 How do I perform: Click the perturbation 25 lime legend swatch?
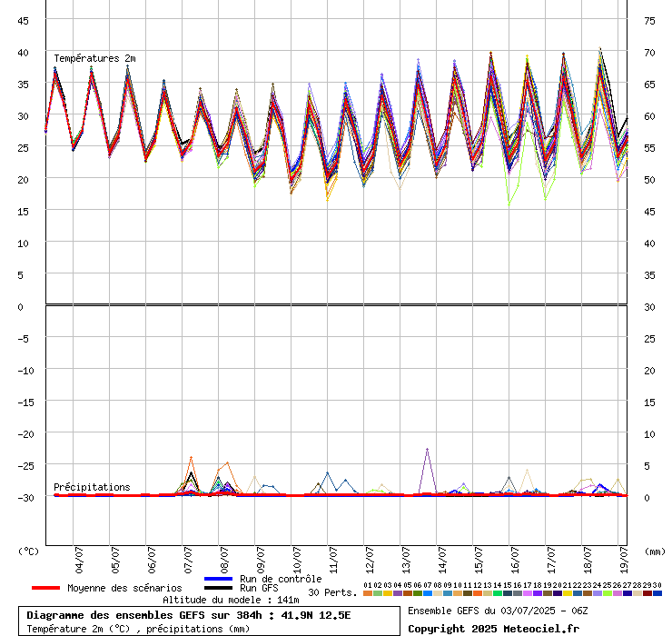point(607,593)
